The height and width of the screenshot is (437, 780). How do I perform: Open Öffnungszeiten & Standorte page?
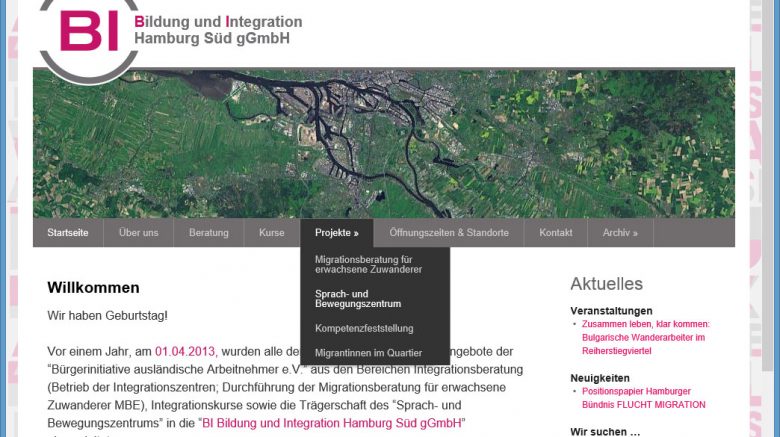[x=449, y=232]
